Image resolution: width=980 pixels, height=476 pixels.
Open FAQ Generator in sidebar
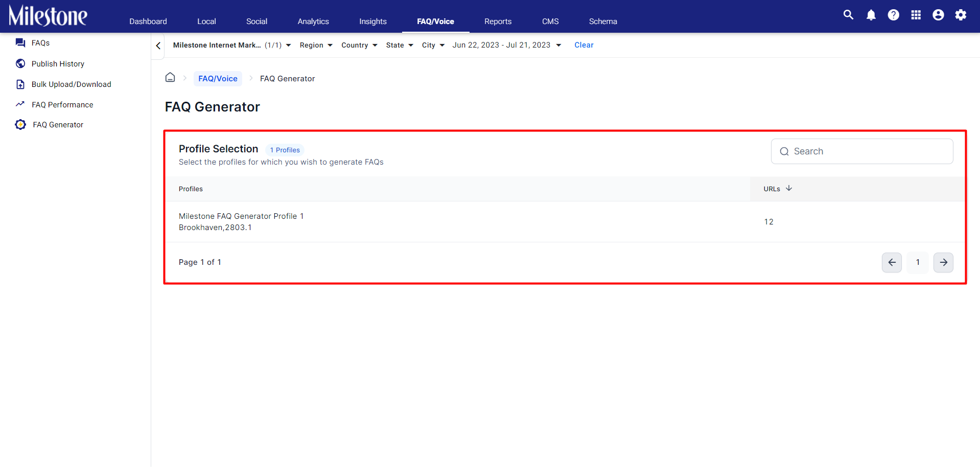pos(58,125)
